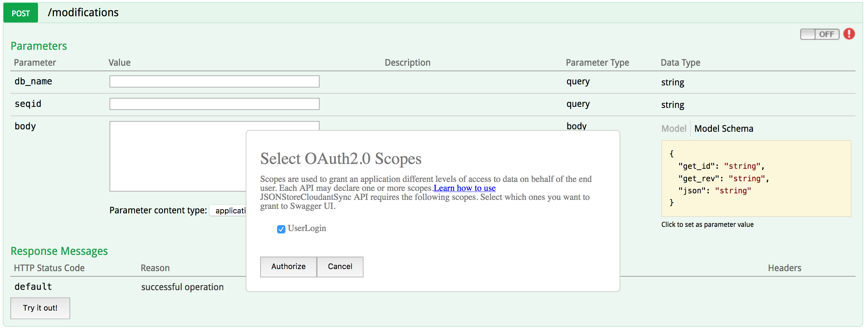The height and width of the screenshot is (332, 868).
Task: Click the Headers column header
Action: [784, 268]
